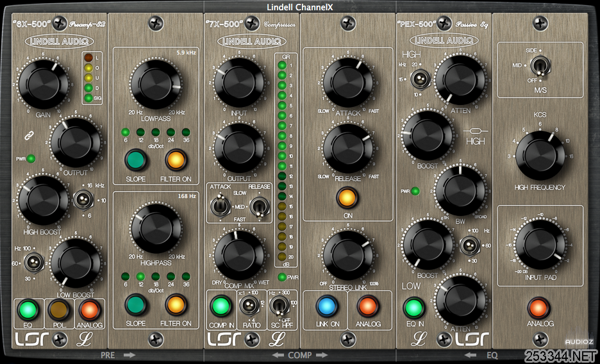Toggle the compressor ANALOG button
The width and height of the screenshot is (600, 364).
[368, 306]
